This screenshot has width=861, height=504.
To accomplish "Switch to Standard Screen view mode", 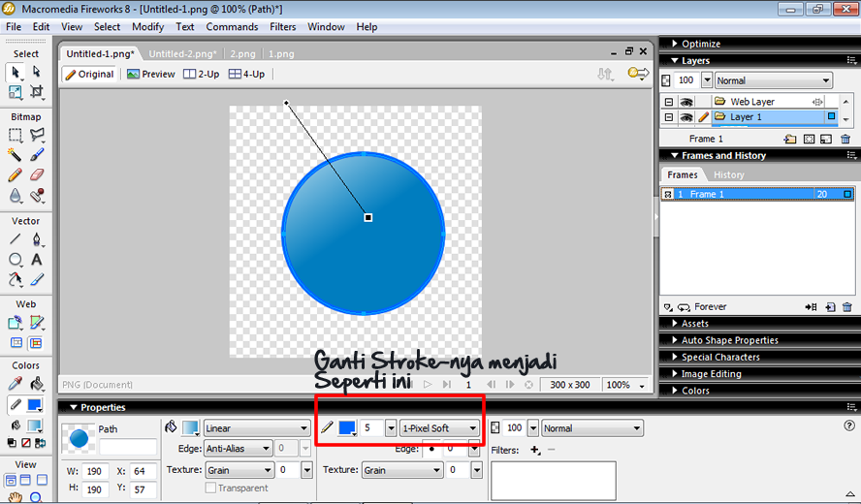I will [11, 480].
